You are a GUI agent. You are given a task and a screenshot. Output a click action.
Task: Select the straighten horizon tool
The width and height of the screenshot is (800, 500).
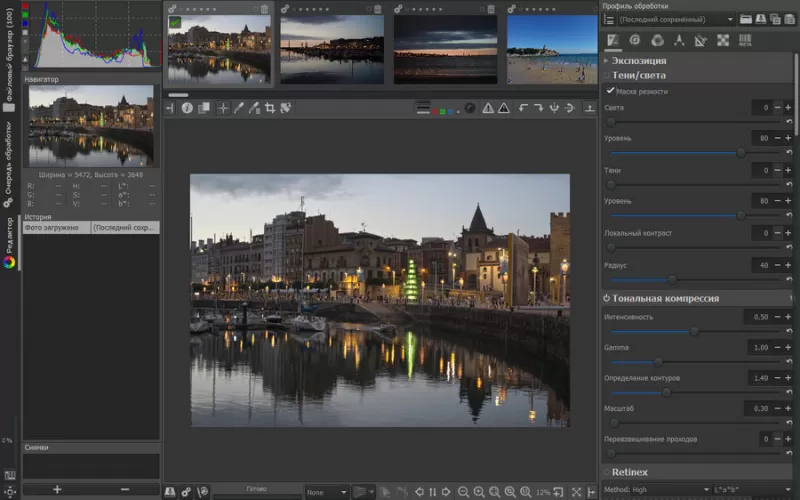pos(286,108)
